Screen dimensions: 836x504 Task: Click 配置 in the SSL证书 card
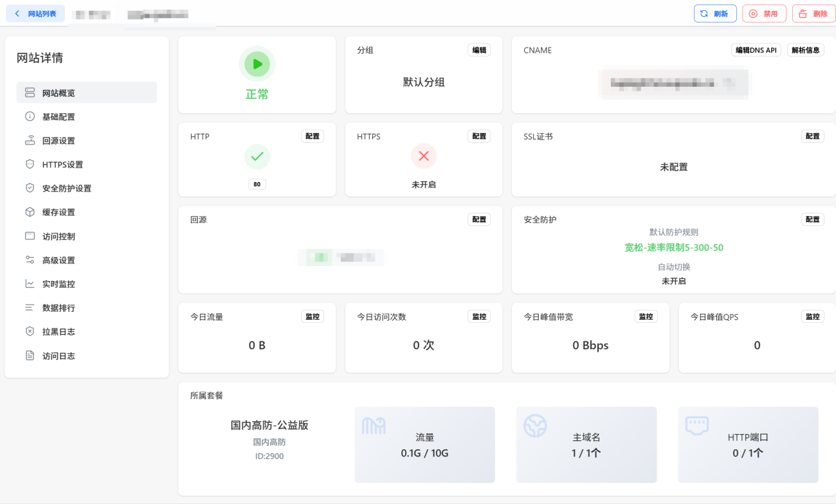[812, 136]
